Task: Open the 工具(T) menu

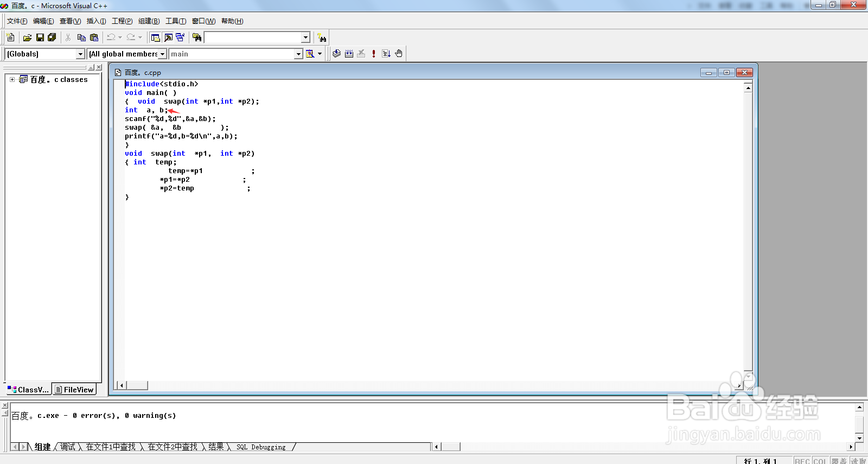Action: (x=175, y=21)
